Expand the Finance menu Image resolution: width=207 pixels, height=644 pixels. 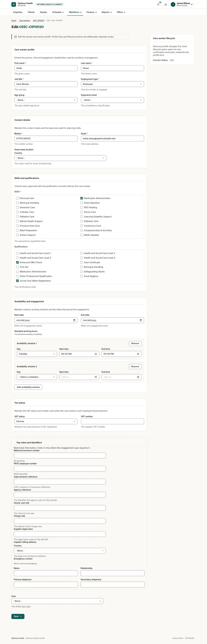92,12
